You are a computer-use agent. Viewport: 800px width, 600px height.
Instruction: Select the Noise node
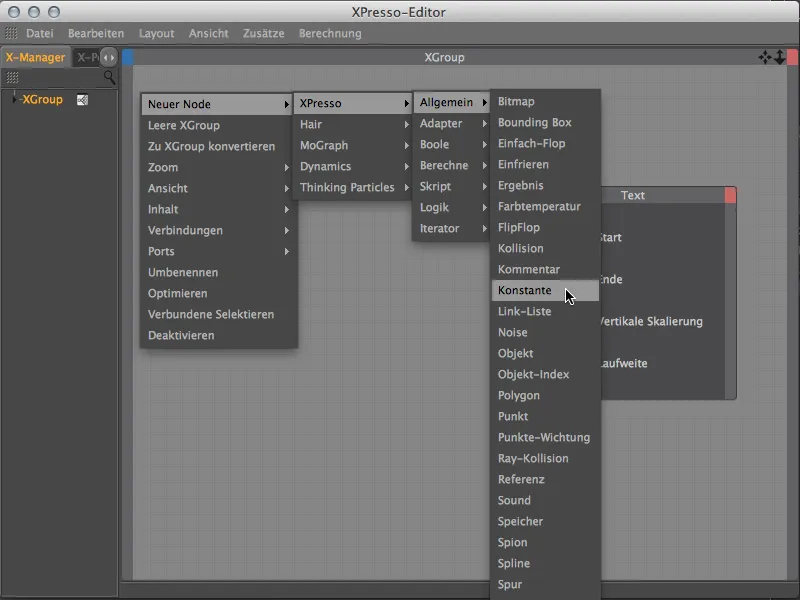545,332
